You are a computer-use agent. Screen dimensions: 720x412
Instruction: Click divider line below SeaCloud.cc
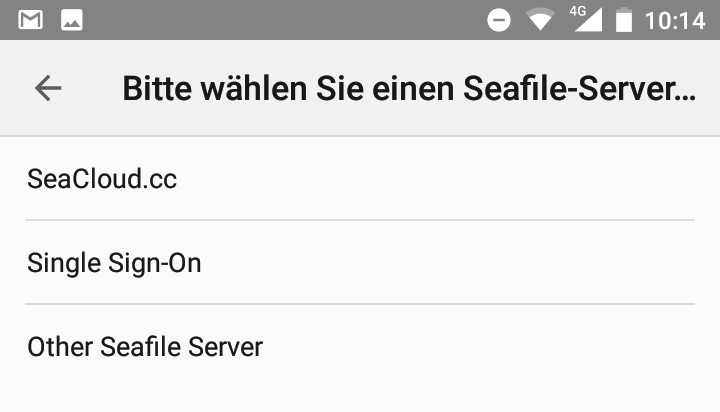(x=360, y=220)
